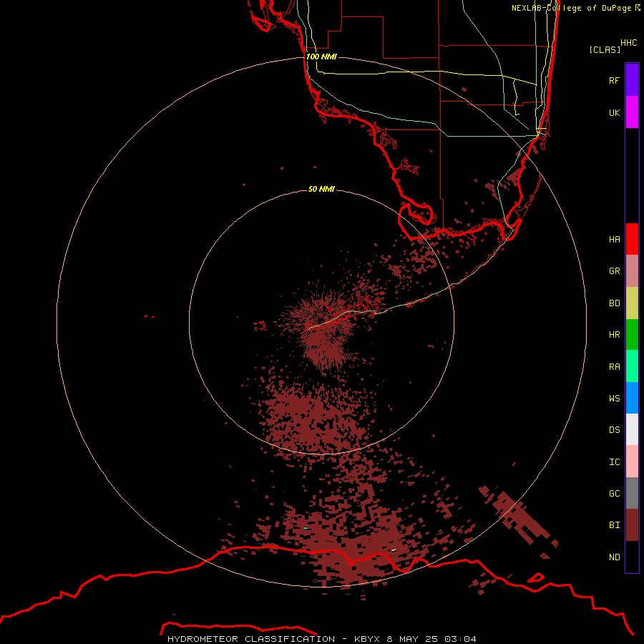Screen dimensions: 644x644
Task: Select the IC light-pink legend swatch
Action: click(x=632, y=462)
